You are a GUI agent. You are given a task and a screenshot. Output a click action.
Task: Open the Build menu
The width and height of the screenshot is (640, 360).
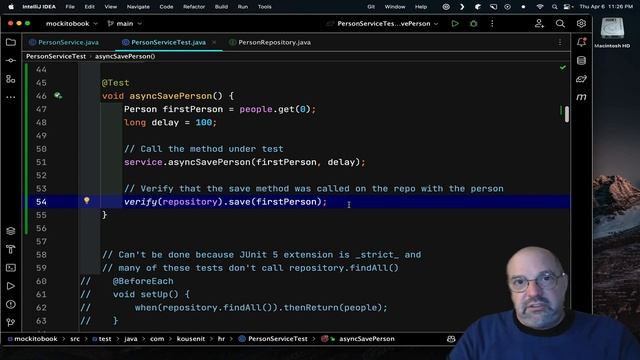[x=221, y=7]
